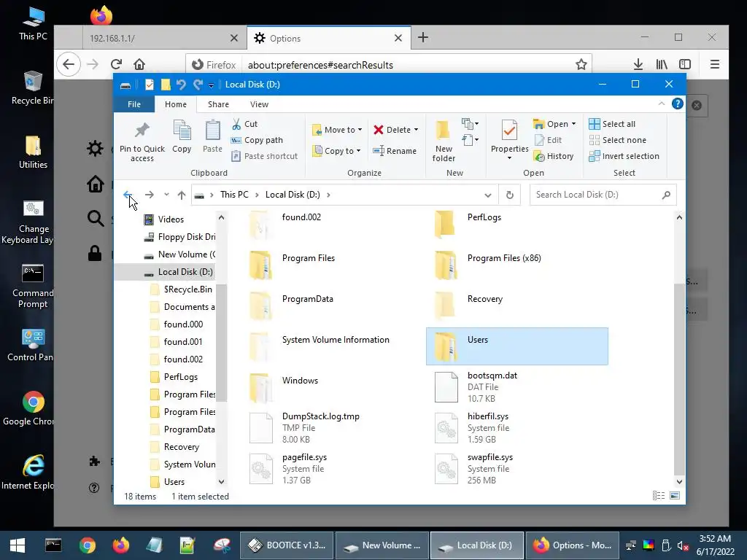Select PerfLogs in navigation tree
Viewport: 747px width, 560px height.
(181, 377)
